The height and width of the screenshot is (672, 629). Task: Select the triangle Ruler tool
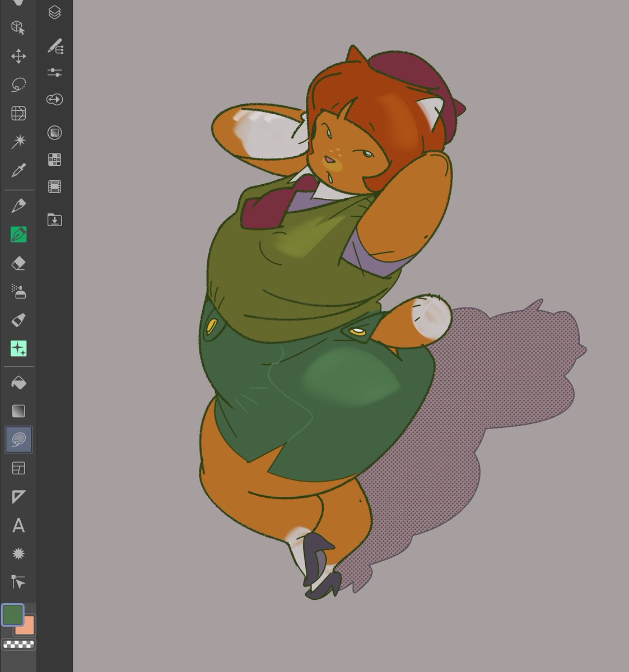[18, 497]
